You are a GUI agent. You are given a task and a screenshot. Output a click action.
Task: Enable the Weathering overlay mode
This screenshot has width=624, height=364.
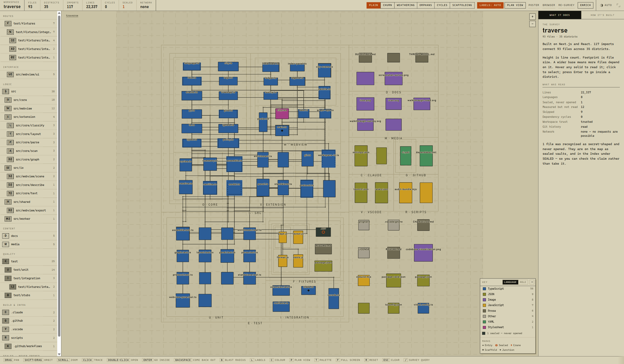click(406, 5)
